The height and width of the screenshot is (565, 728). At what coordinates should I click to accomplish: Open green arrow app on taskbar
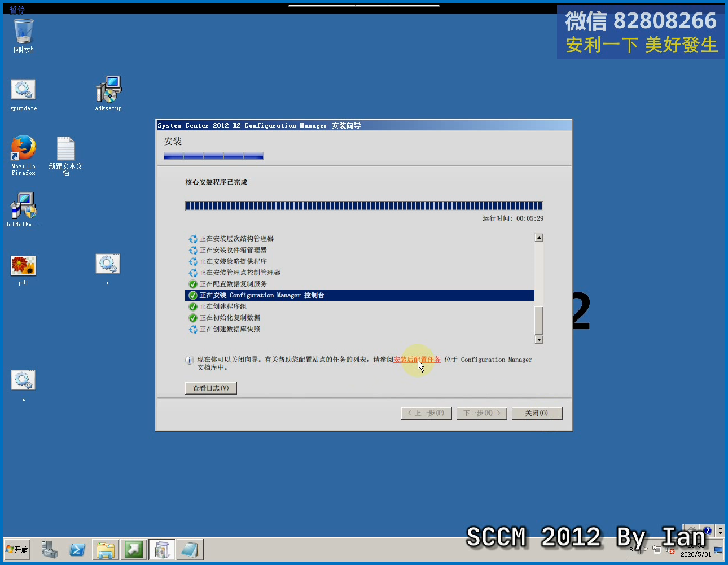[x=134, y=549]
